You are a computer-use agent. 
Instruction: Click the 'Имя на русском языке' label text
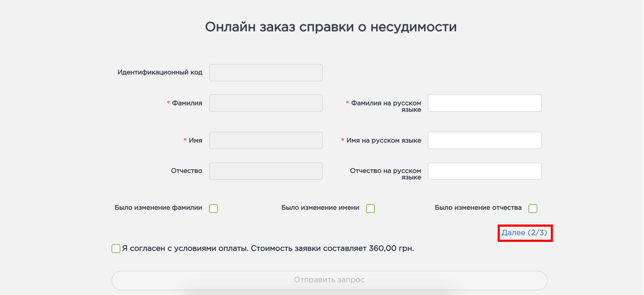tap(383, 140)
